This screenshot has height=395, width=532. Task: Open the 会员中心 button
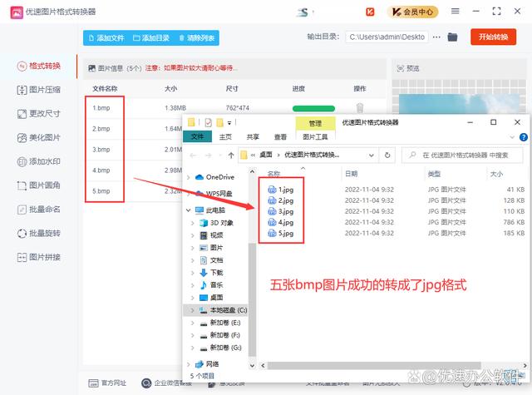point(412,12)
